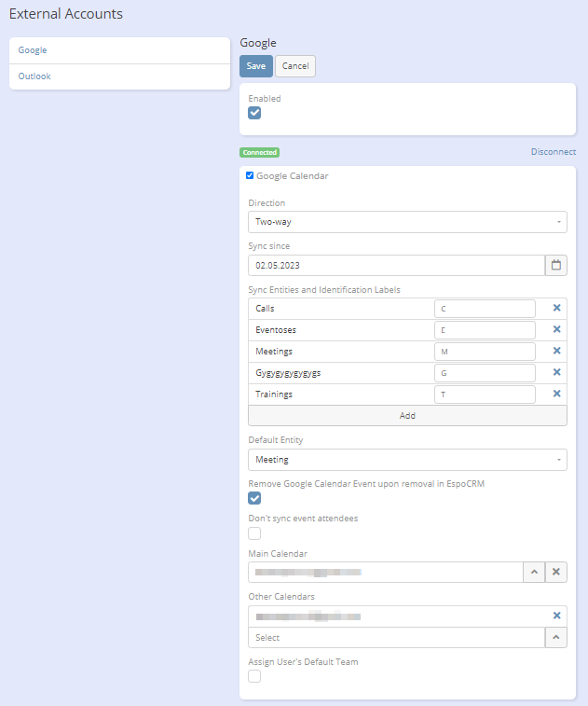Image resolution: width=588 pixels, height=706 pixels.
Task: Click the Calls entity name
Action: pyautogui.click(x=265, y=309)
